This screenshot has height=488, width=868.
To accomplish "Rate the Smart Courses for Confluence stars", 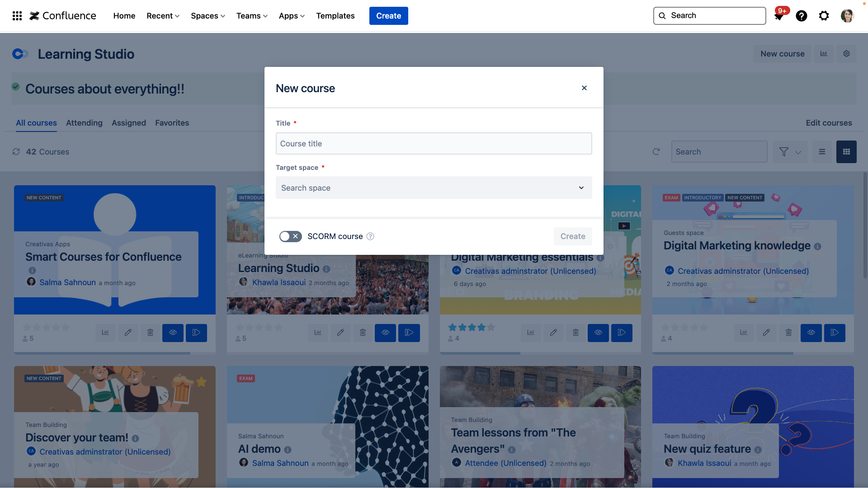I will [46, 327].
